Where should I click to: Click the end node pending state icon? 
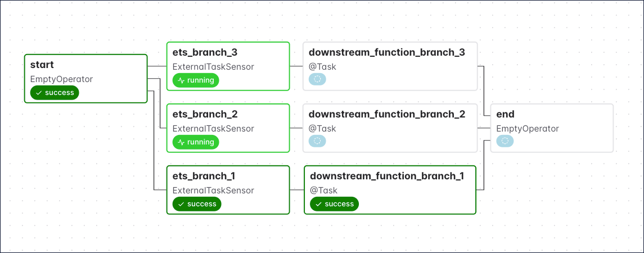[x=505, y=141]
